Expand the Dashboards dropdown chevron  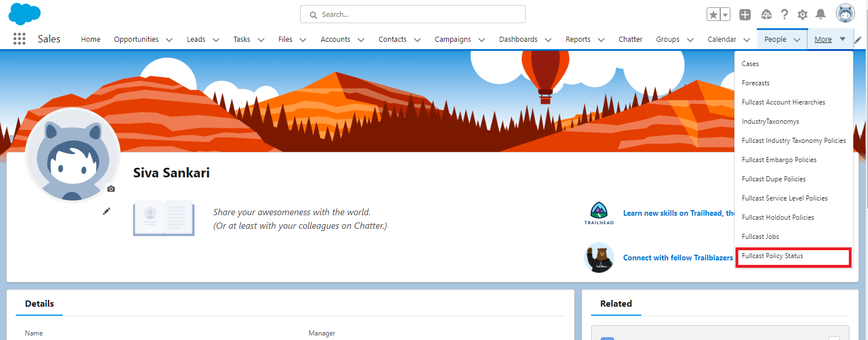click(549, 40)
